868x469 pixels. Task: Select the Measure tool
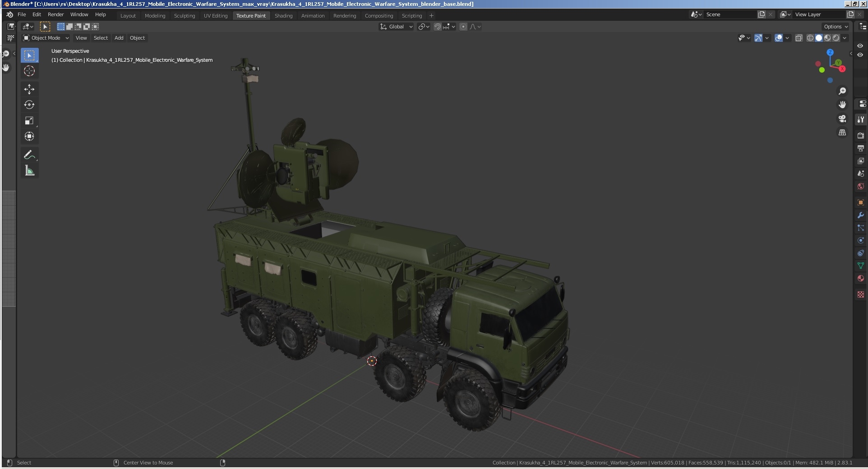(29, 170)
